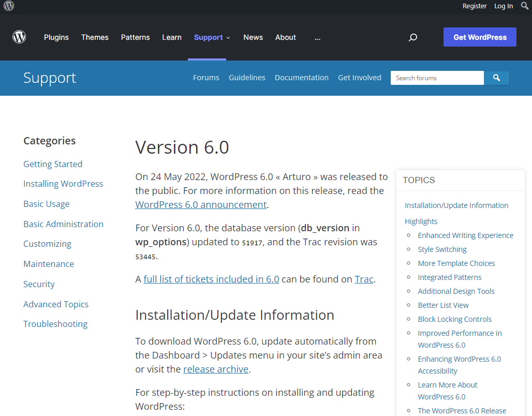Jump to Learn More About WordPress 6.0
This screenshot has height=416, width=532.
pyautogui.click(x=448, y=391)
